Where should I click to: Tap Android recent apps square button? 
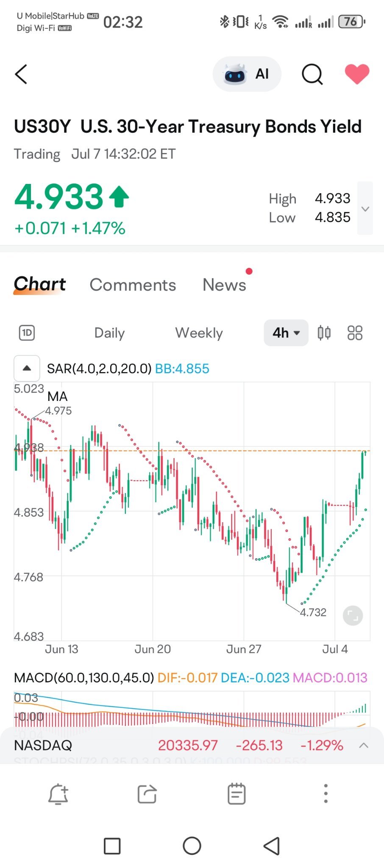coord(112,846)
